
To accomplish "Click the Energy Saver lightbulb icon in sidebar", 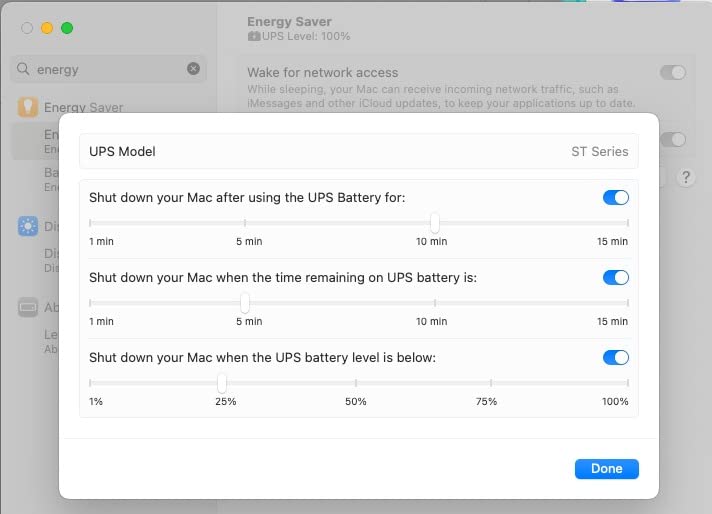I will tap(28, 107).
